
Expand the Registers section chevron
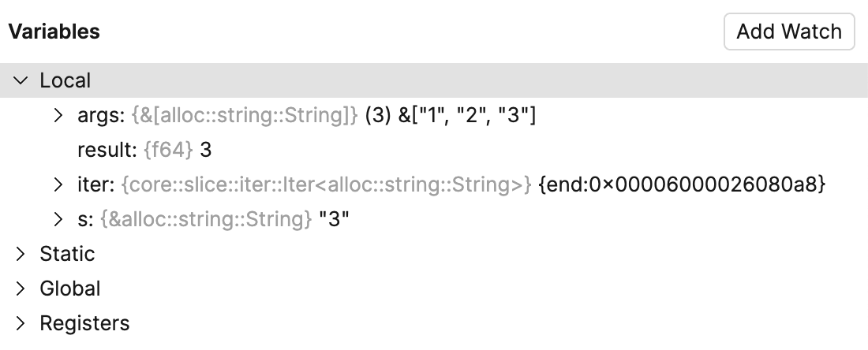point(21,323)
